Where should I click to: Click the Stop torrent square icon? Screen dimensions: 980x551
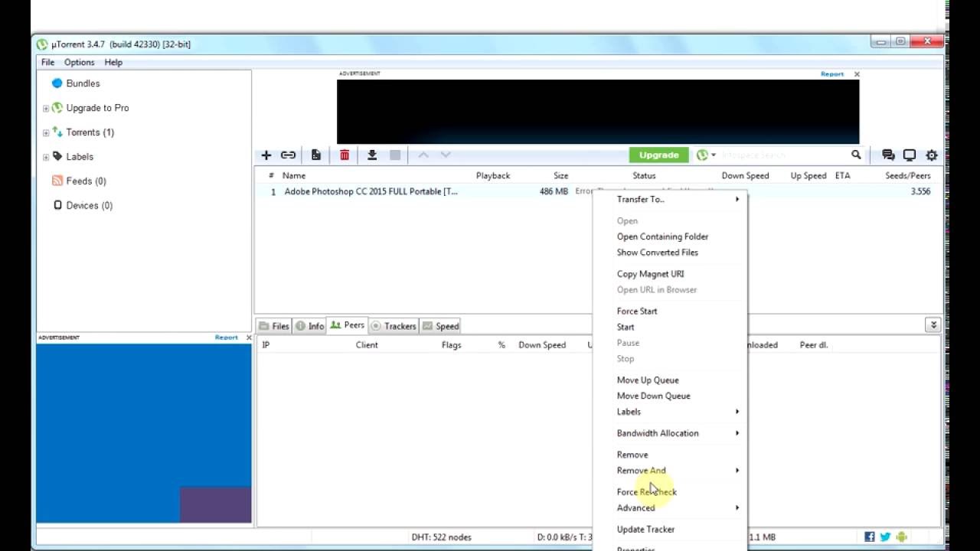(x=395, y=155)
